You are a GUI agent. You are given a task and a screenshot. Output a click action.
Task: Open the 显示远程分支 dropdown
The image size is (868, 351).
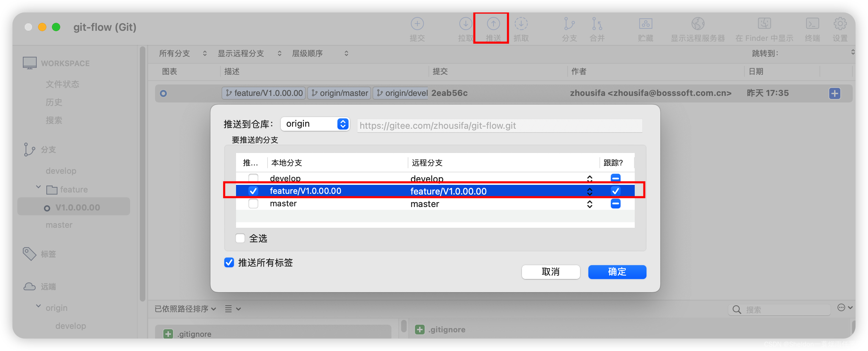coord(249,53)
